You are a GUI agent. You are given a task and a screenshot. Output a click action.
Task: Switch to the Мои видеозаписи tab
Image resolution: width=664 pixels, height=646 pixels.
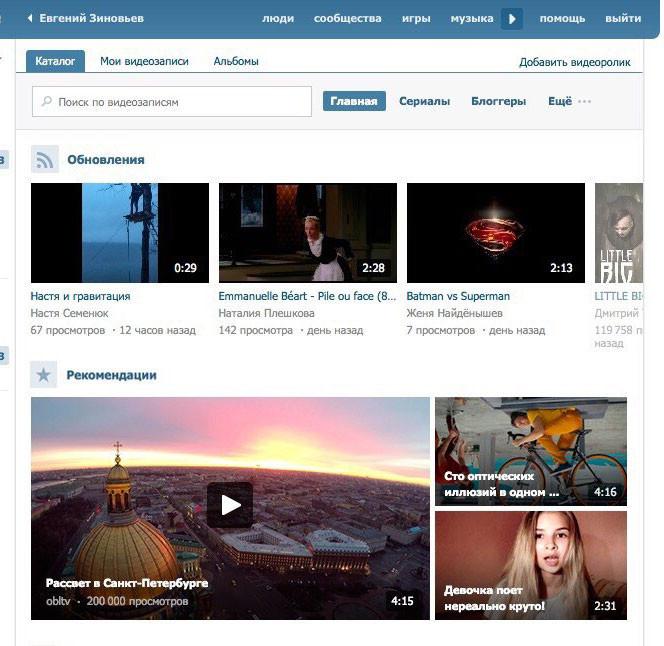coord(144,61)
